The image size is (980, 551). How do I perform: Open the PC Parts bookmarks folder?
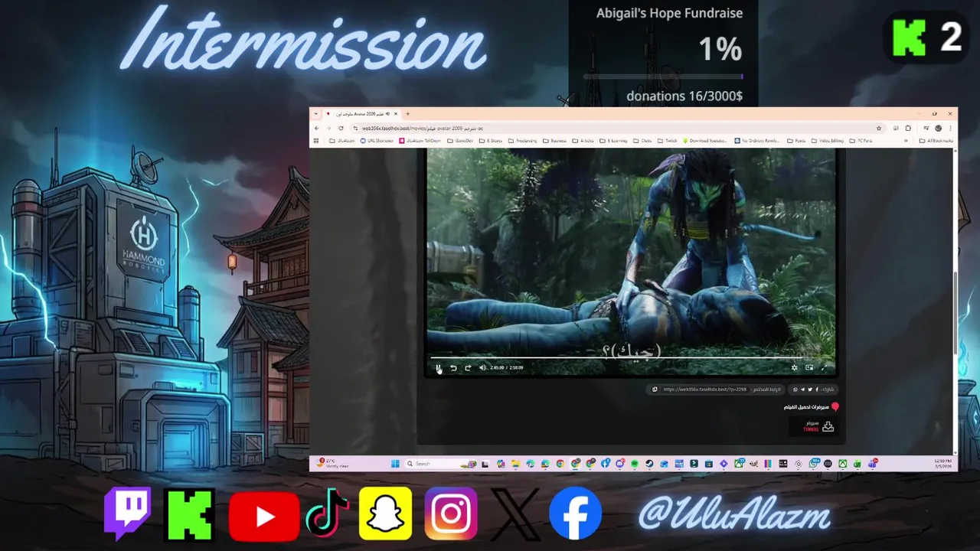click(x=859, y=141)
